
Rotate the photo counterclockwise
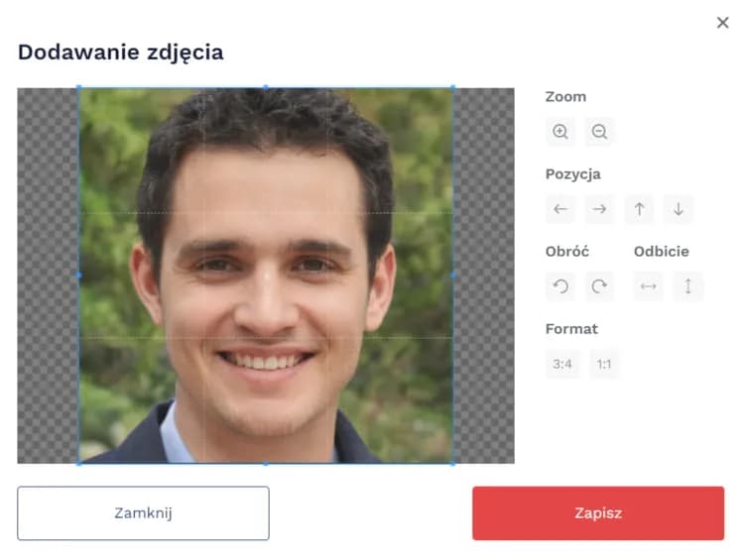pos(560,286)
